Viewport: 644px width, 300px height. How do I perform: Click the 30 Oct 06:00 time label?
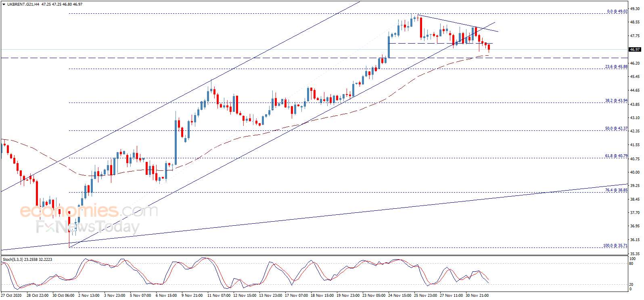[x=63, y=296]
